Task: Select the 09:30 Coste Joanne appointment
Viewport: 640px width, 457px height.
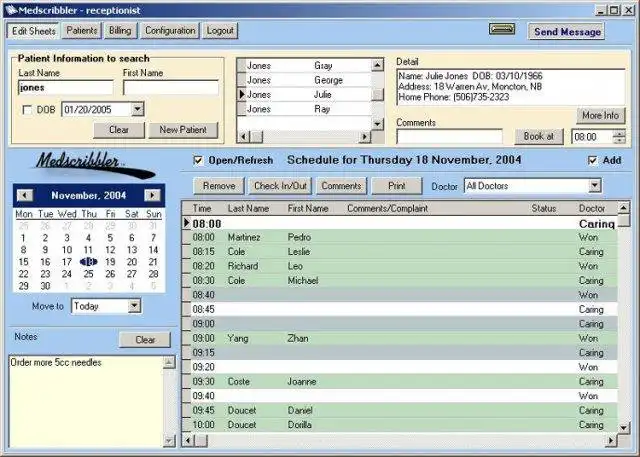Action: point(400,382)
